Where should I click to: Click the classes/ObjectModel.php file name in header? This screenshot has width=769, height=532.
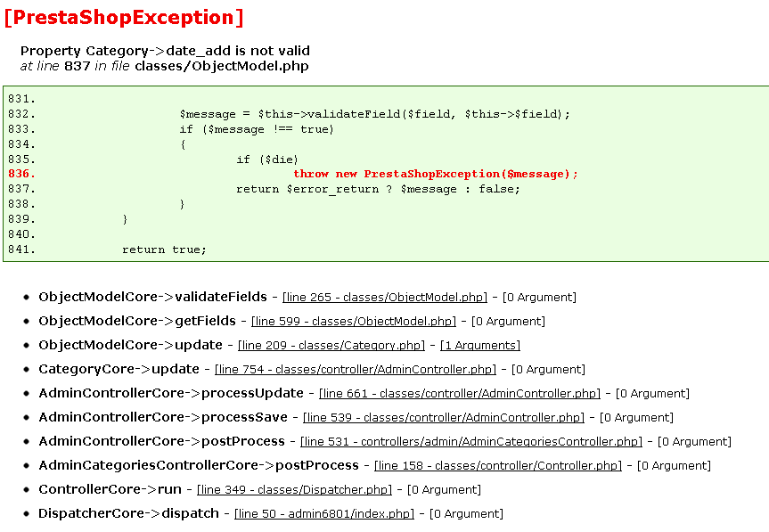tap(222, 66)
